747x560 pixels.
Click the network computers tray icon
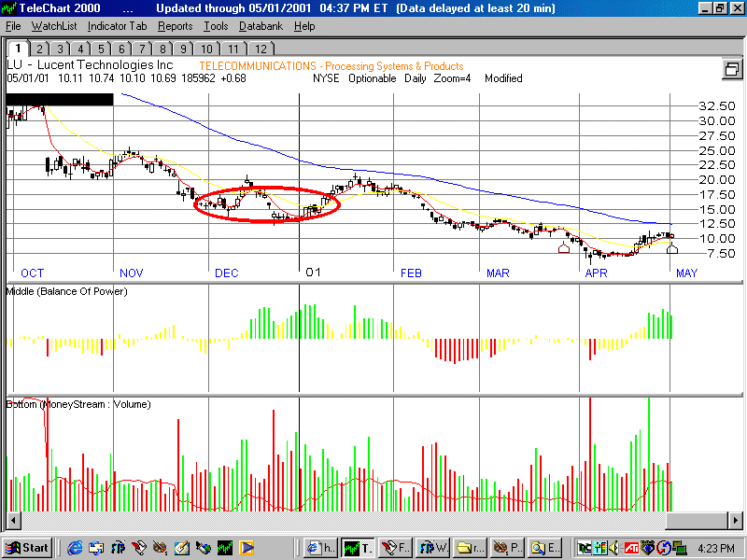[x=680, y=548]
